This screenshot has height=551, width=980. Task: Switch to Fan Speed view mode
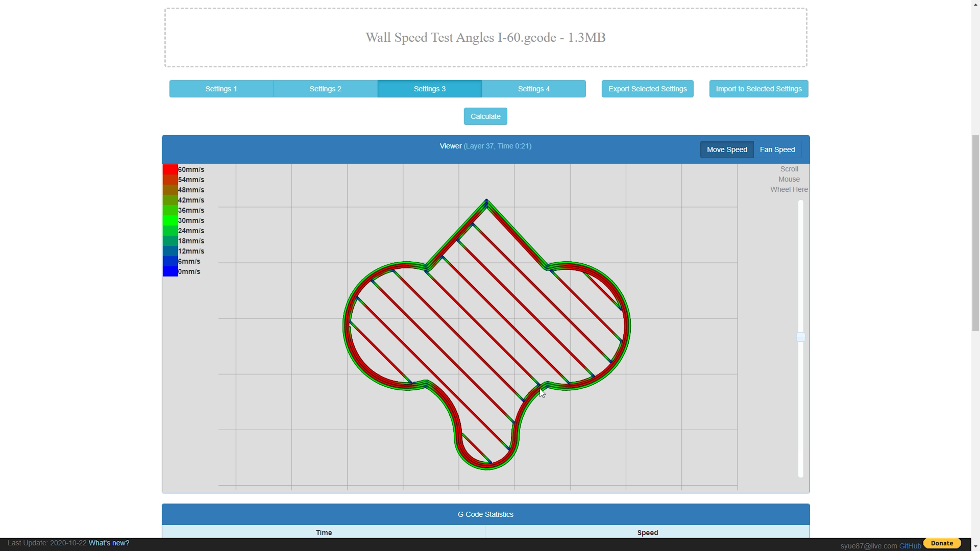pos(777,149)
